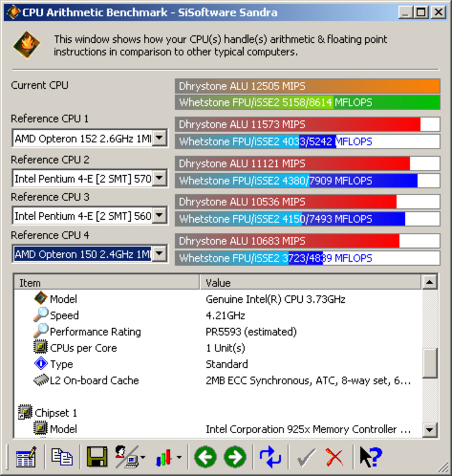Open the Reference CPU 4 dropdown arrow
This screenshot has width=452, height=476.
159,253
